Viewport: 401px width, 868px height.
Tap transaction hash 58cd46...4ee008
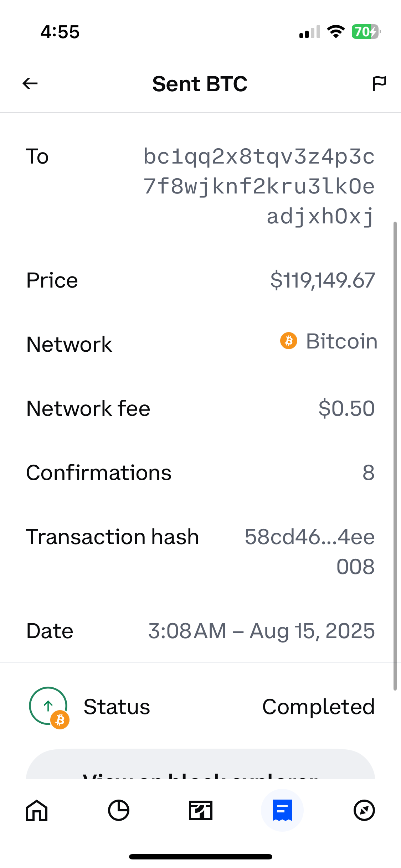(309, 551)
